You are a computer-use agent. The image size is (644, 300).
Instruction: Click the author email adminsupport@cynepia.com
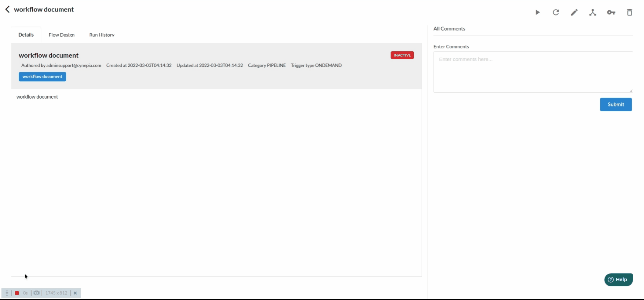pyautogui.click(x=74, y=65)
